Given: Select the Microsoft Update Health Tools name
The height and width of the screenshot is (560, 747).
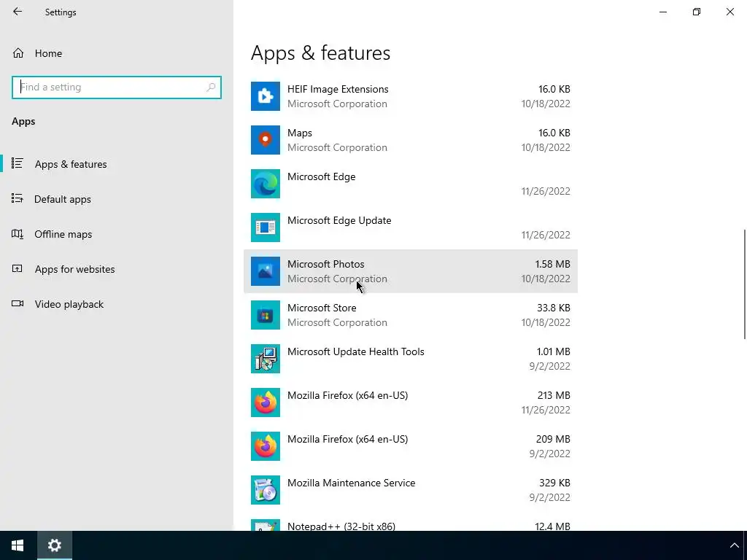Looking at the screenshot, I should 355,352.
